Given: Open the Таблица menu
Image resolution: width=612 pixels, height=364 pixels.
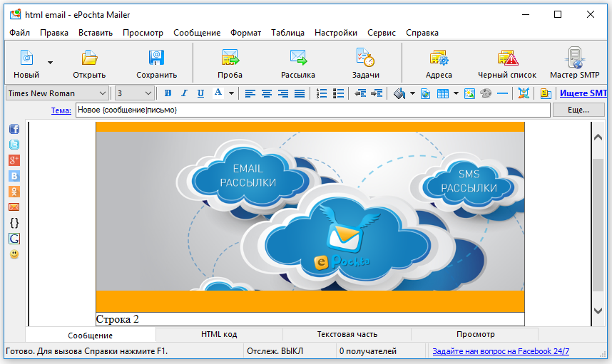Looking at the screenshot, I should [x=288, y=33].
